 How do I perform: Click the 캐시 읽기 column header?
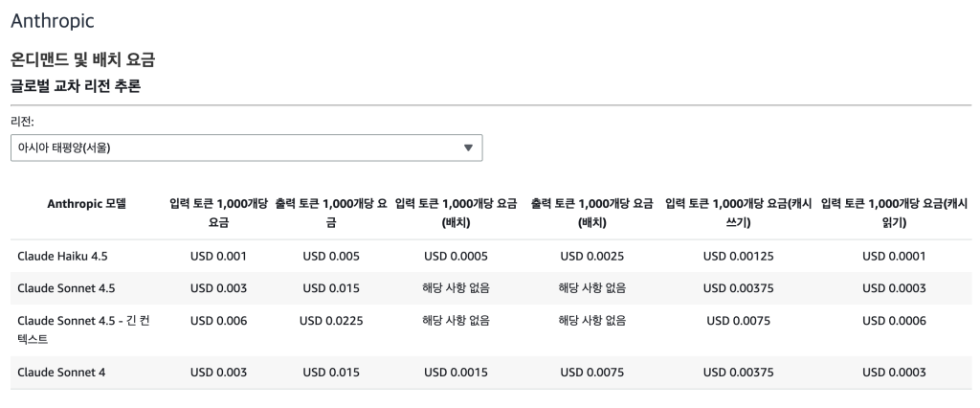[x=894, y=213]
